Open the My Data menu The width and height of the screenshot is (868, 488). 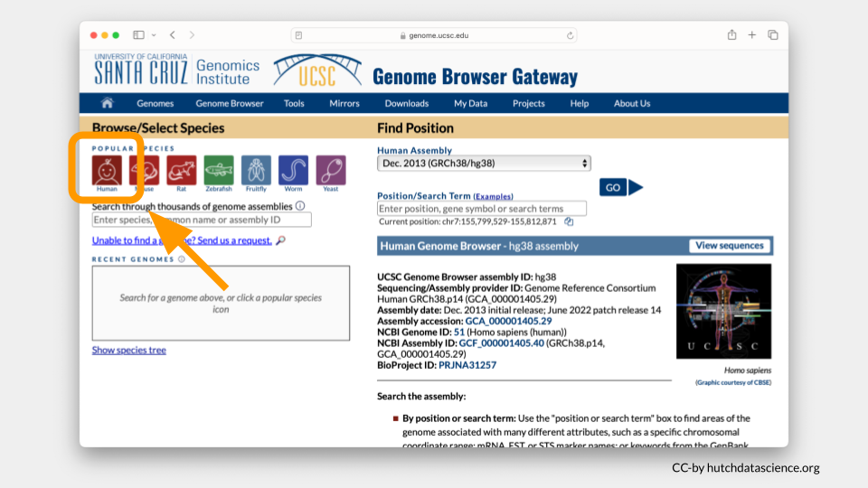tap(470, 103)
